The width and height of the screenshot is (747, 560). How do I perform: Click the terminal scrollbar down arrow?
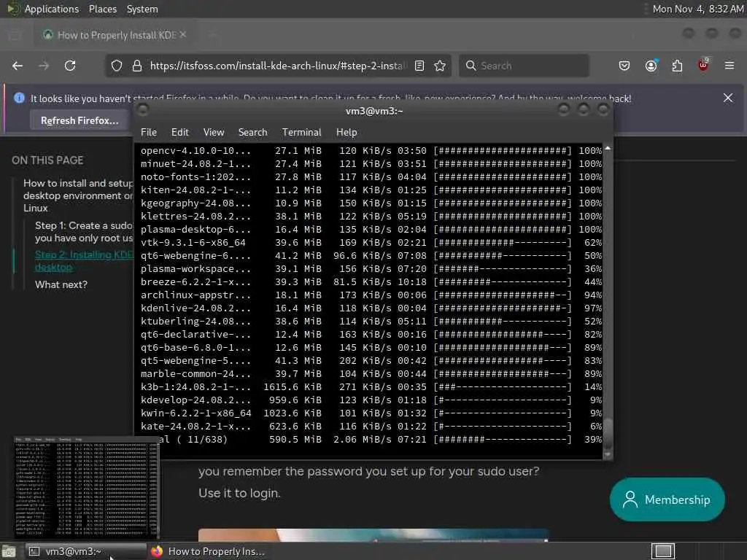(608, 454)
